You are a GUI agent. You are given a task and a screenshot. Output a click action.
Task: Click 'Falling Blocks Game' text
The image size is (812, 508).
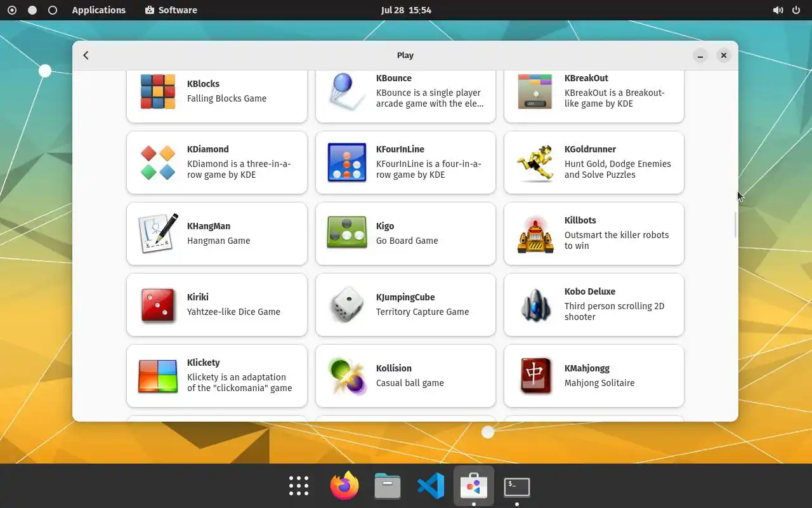(226, 98)
